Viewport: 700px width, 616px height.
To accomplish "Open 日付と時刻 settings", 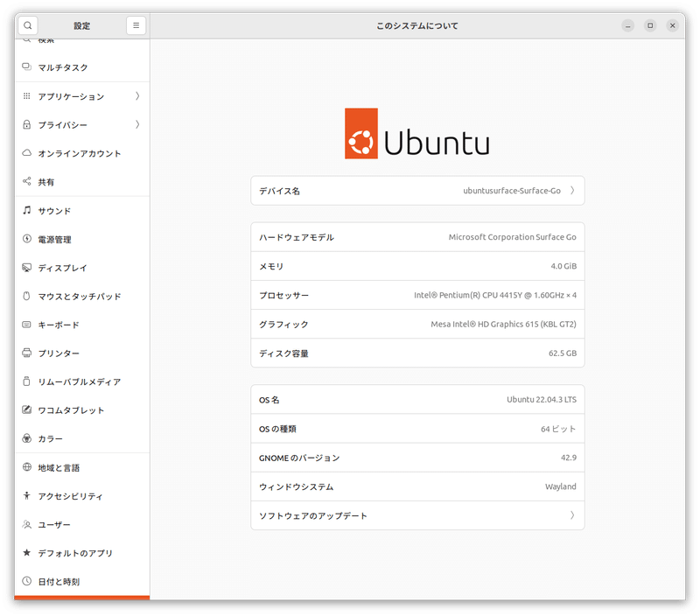I will (82, 582).
